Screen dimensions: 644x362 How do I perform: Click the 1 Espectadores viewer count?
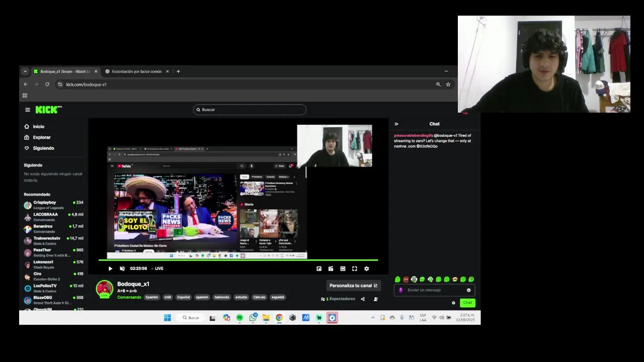click(x=338, y=299)
